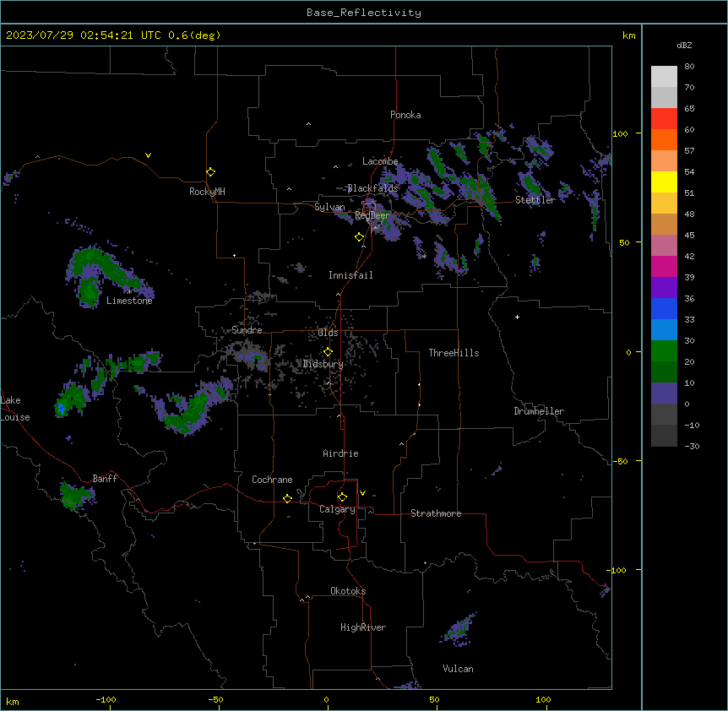Click the ThreeHills label
Image resolution: width=728 pixels, height=711 pixels.
click(454, 353)
